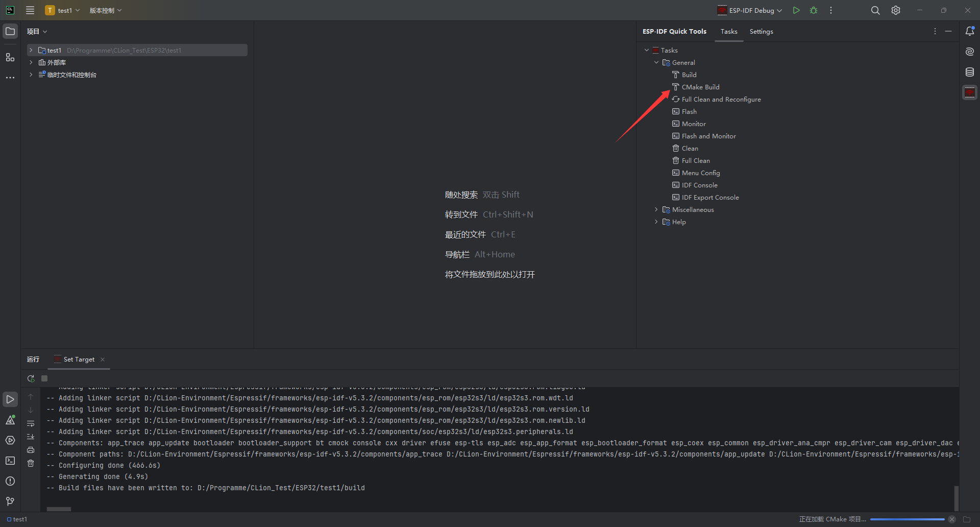Open the Problems tool window icon
The image size is (980, 527).
click(x=10, y=481)
